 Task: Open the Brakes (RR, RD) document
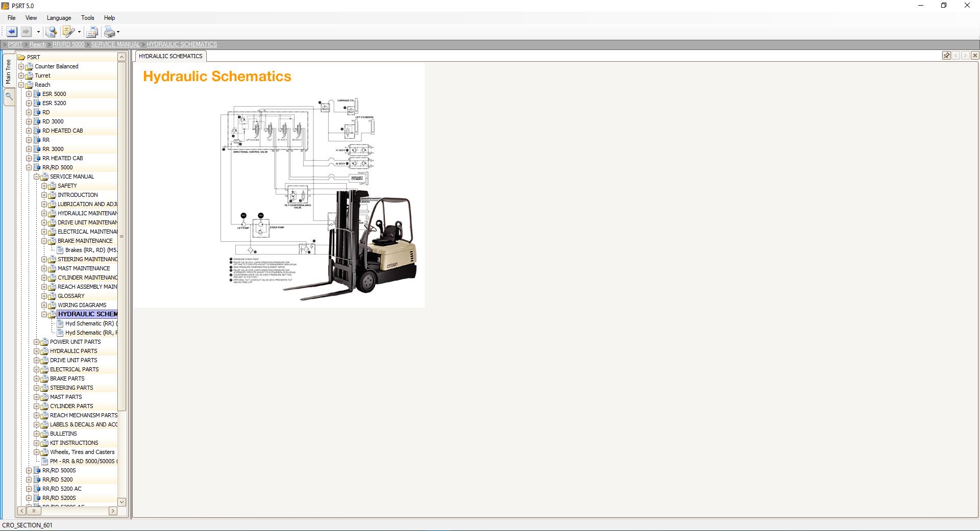91,250
